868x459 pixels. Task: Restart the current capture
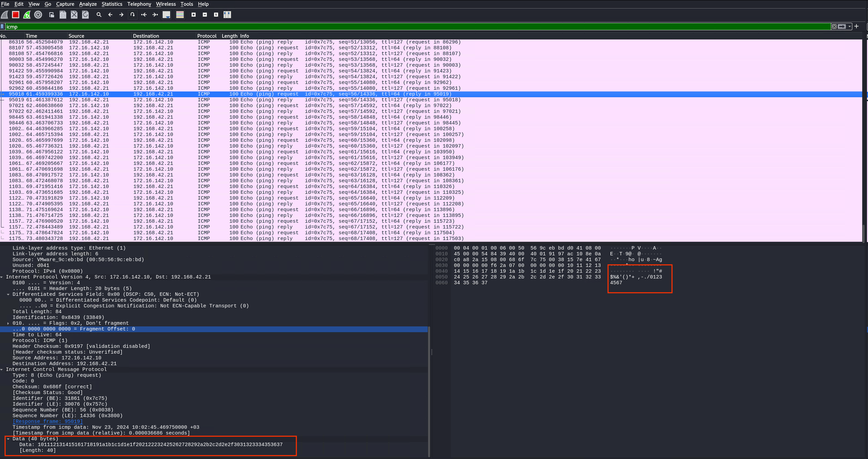pyautogui.click(x=27, y=15)
